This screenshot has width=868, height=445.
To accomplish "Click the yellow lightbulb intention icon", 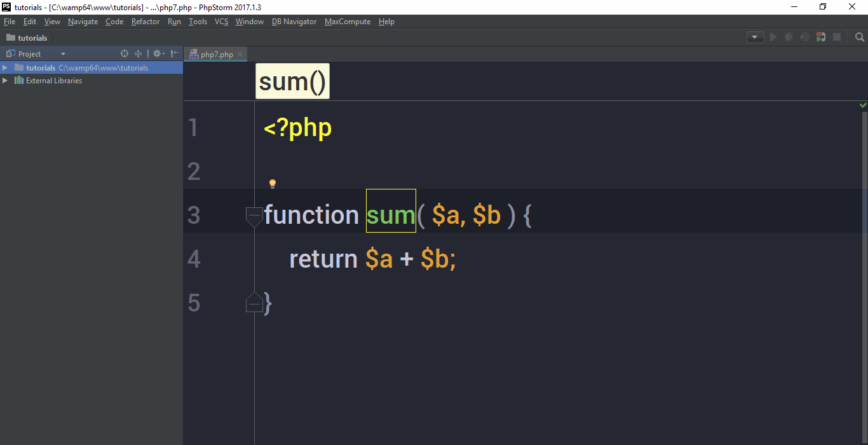I will (x=272, y=184).
